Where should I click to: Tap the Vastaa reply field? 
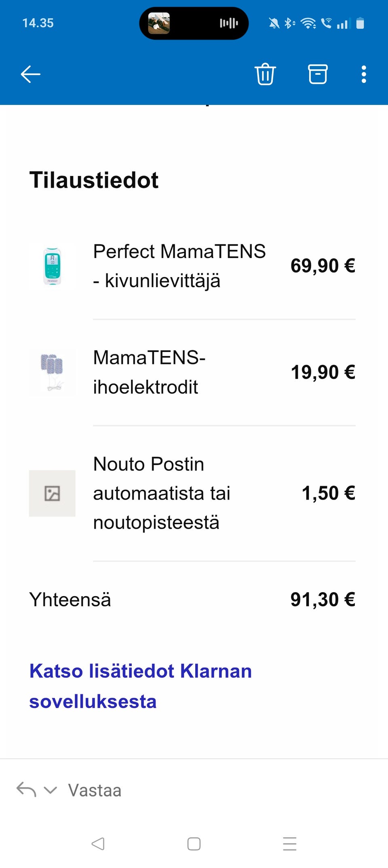pyautogui.click(x=95, y=790)
